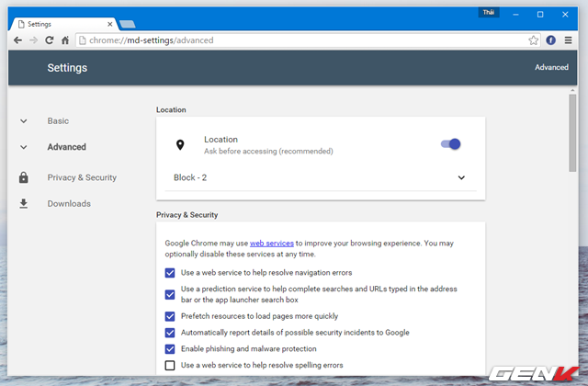Click the Privacy & Security lock icon
The height and width of the screenshot is (386, 588).
point(24,177)
